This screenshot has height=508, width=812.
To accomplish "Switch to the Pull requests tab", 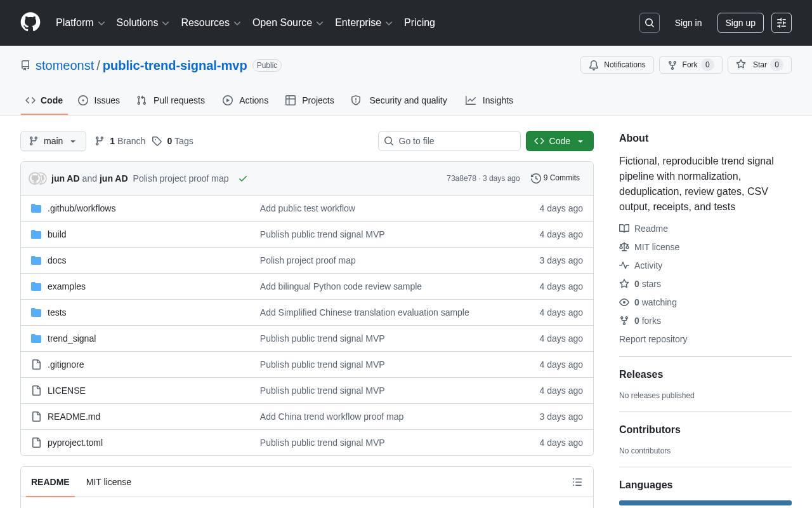I will pyautogui.click(x=171, y=100).
